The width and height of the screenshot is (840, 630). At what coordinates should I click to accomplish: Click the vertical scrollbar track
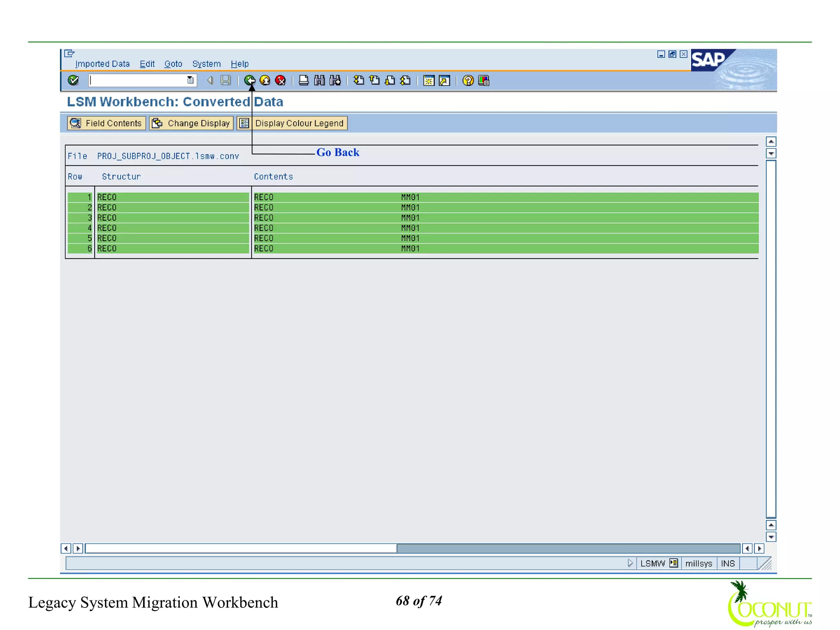[x=771, y=339]
